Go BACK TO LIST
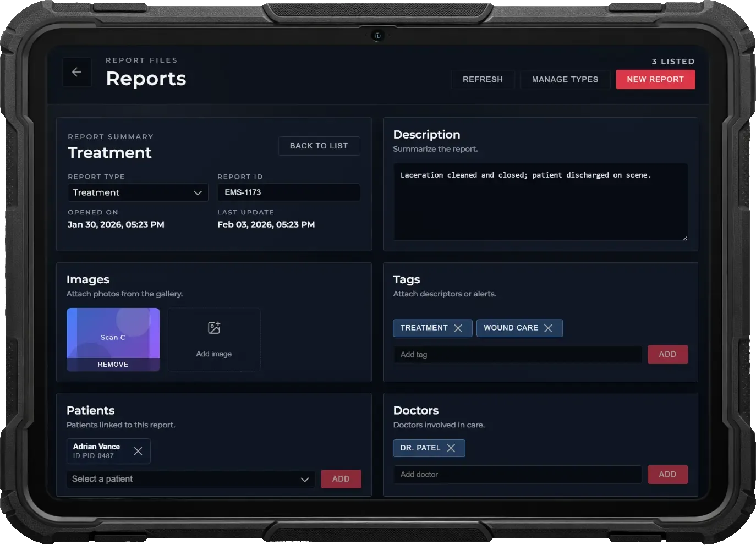The height and width of the screenshot is (545, 756). [319, 146]
